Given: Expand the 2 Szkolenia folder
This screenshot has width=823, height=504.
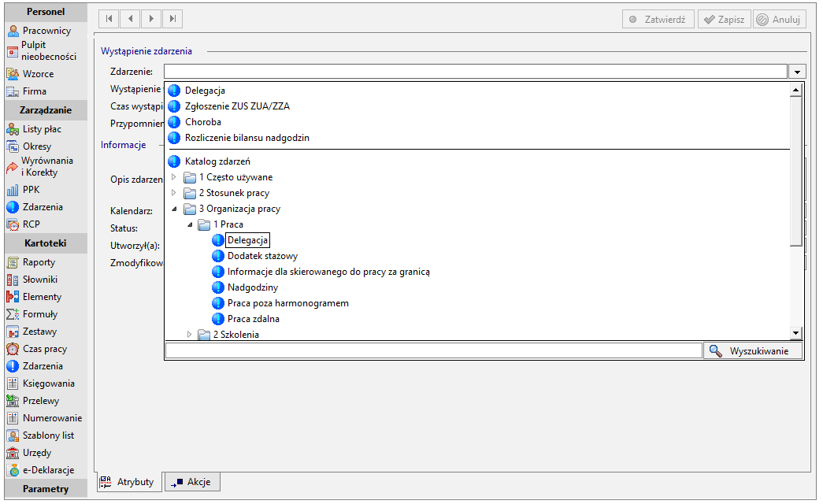Looking at the screenshot, I should (190, 334).
